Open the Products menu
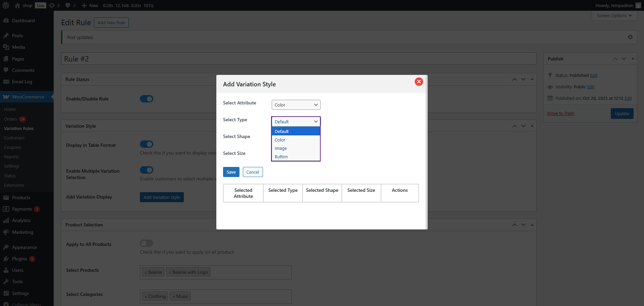The height and width of the screenshot is (306, 644). (x=21, y=198)
